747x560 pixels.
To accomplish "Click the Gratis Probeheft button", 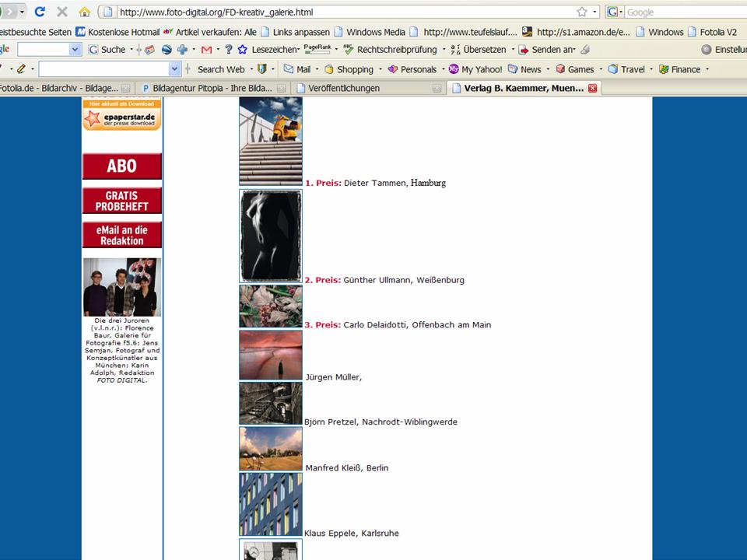I will coord(121,201).
